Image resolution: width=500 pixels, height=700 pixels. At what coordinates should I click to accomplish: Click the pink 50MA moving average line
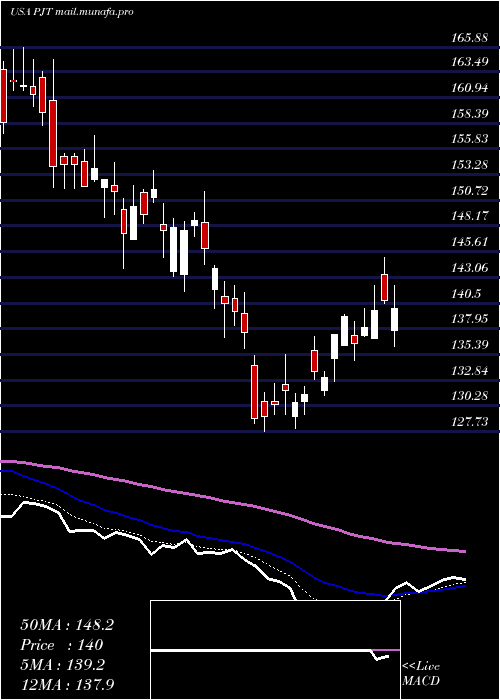coord(232,504)
